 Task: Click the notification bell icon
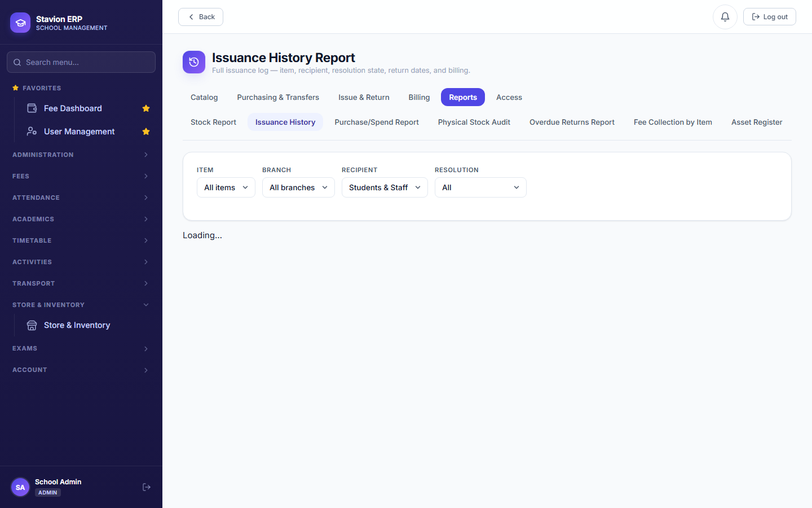click(725, 17)
